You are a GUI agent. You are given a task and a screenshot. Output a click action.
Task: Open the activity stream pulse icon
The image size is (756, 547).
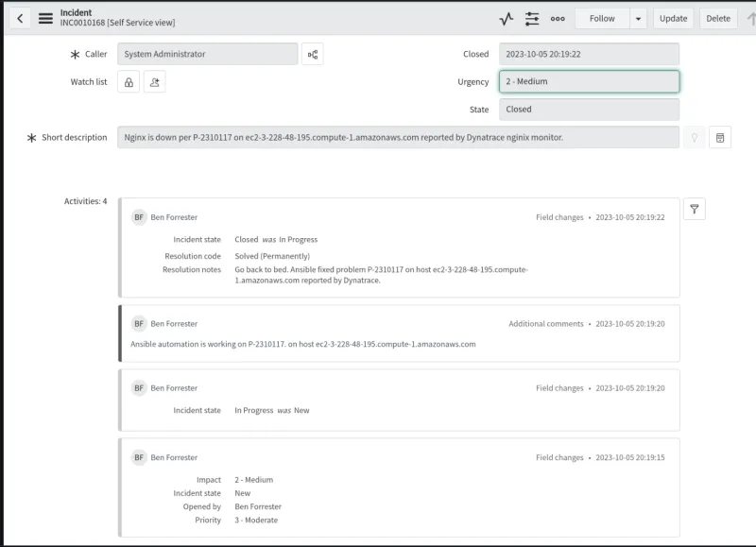pyautogui.click(x=507, y=18)
